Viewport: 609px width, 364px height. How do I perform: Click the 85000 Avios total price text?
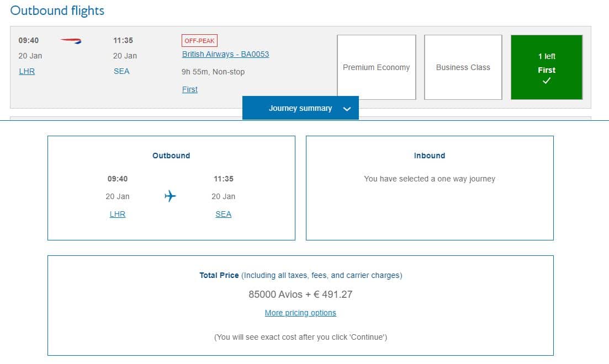(x=300, y=294)
